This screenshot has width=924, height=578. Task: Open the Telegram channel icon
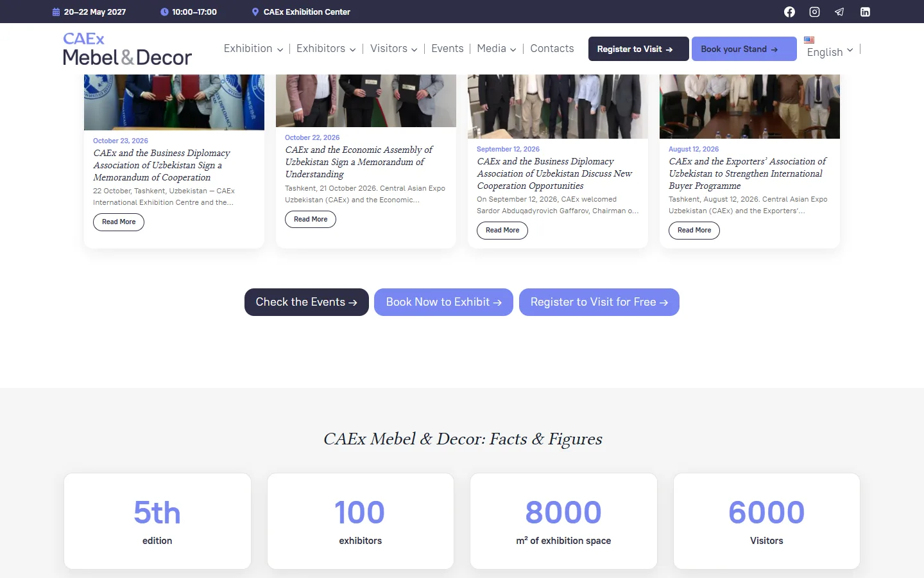point(839,12)
